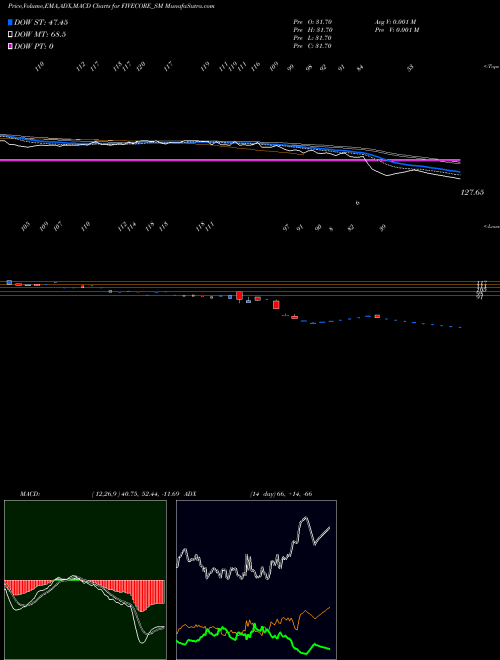This screenshot has width=500, height=660.
Task: Click the MACD label above the histogram
Action: tap(30, 493)
